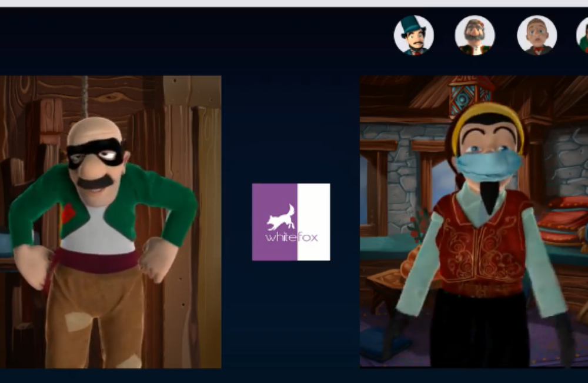Click the whitefox logo tile
The width and height of the screenshot is (588, 383).
(292, 222)
